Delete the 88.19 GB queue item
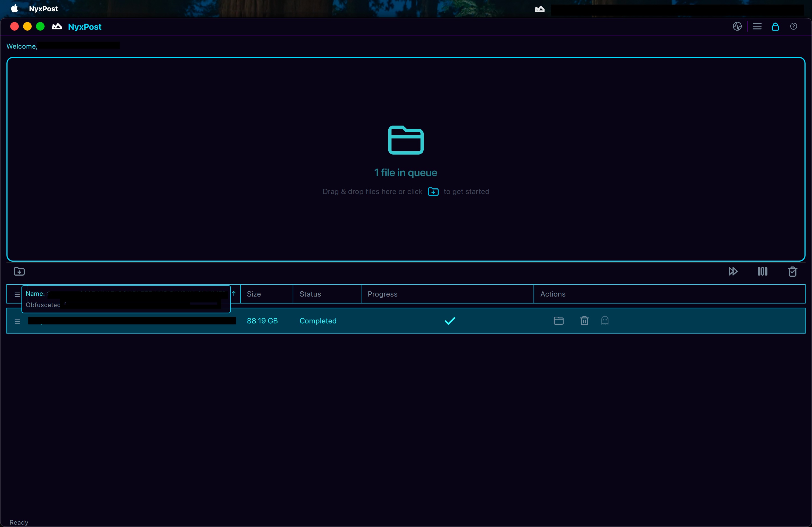Screen dimensions: 812x527 point(584,320)
